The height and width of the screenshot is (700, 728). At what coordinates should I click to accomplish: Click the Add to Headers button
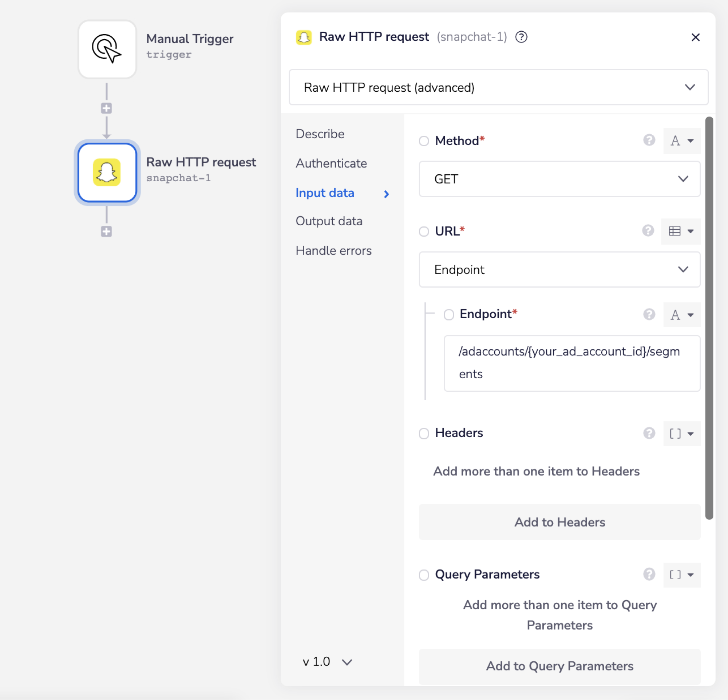(x=559, y=522)
